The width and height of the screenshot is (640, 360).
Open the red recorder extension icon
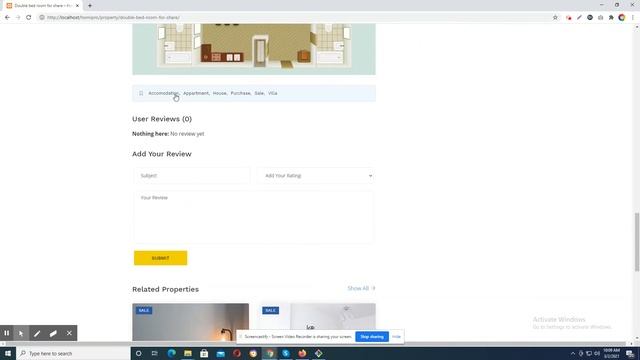pos(569,18)
